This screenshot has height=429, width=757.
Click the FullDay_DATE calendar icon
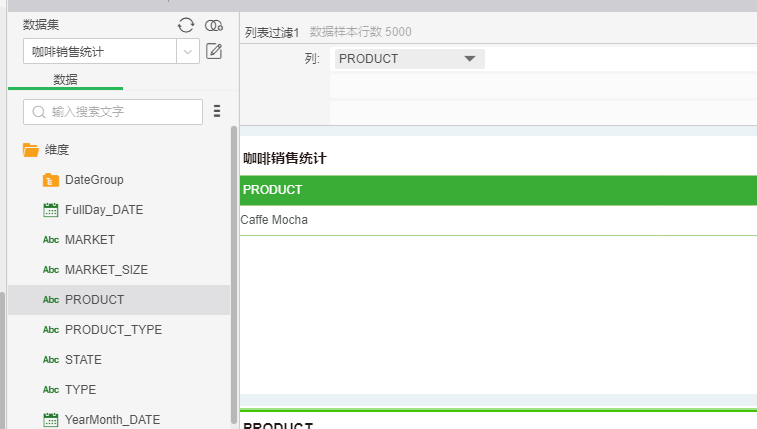[x=51, y=210]
